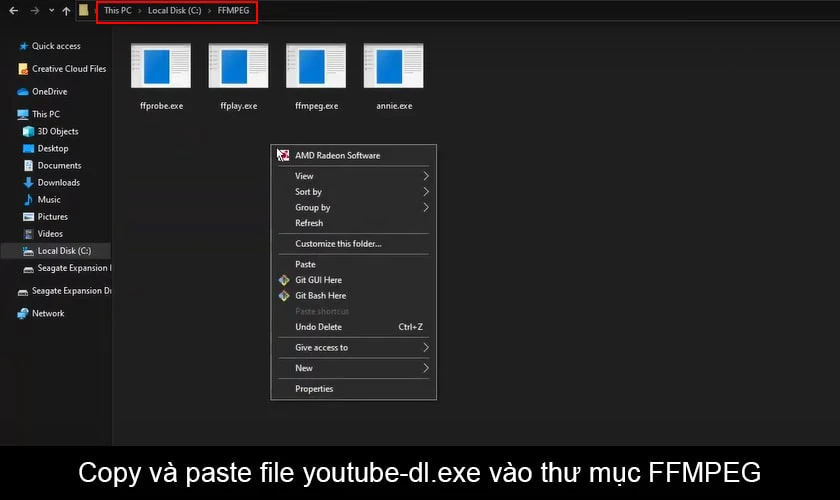Click the folder icon in the address bar
The width and height of the screenshot is (840, 500).
click(84, 10)
